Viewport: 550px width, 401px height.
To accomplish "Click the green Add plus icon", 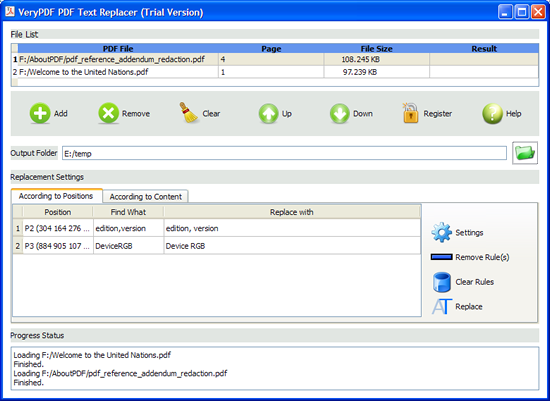I will click(x=40, y=113).
